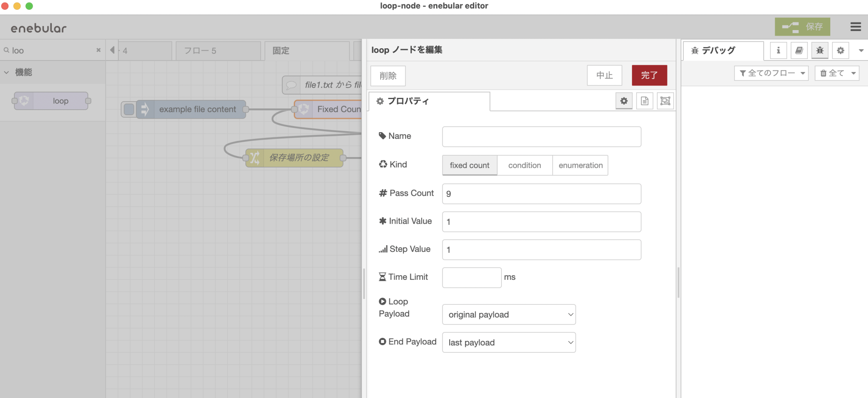Open the End Payload dropdown
Screen dimensions: 868x398
point(509,342)
